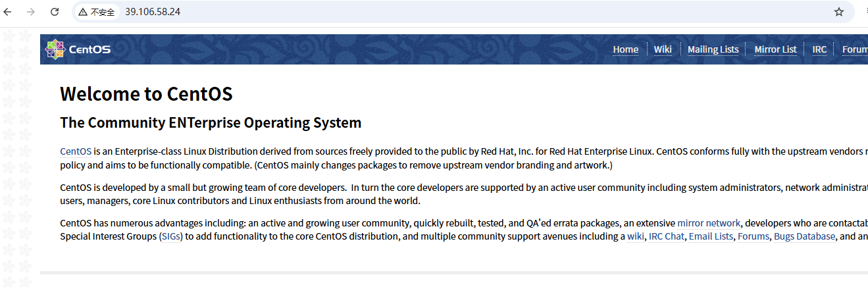Follow the Bugs Database link
This screenshot has width=868, height=287.
[x=804, y=236]
